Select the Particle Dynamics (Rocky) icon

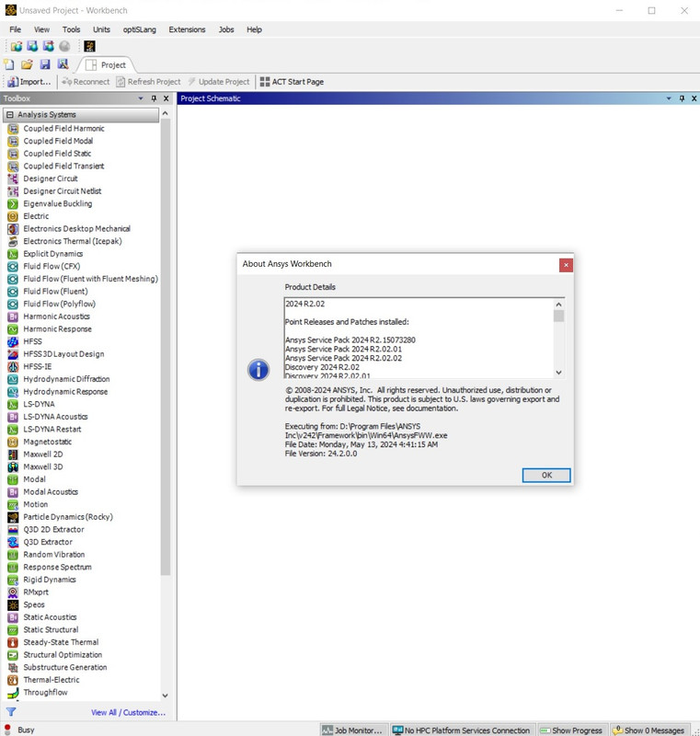click(x=13, y=517)
